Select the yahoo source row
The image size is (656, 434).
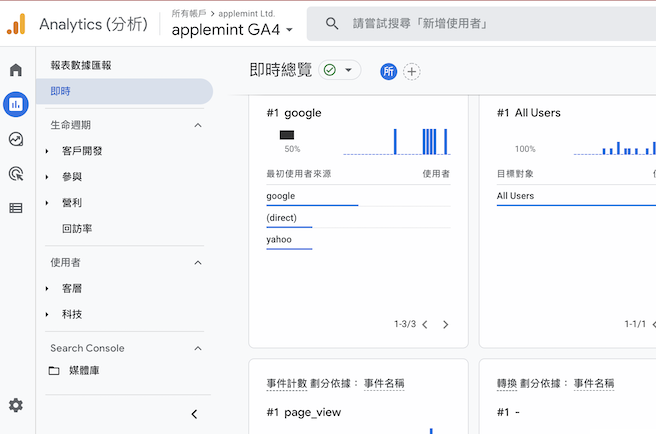[358, 239]
